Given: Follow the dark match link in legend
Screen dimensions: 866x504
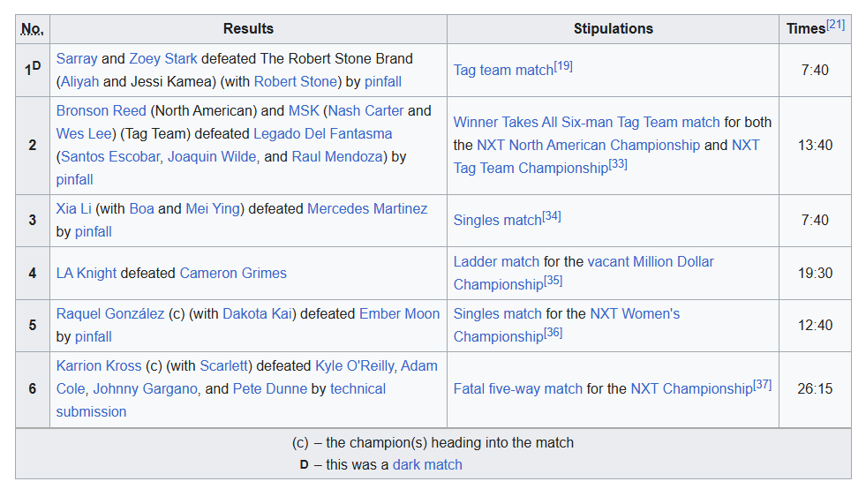Looking at the screenshot, I should [427, 465].
